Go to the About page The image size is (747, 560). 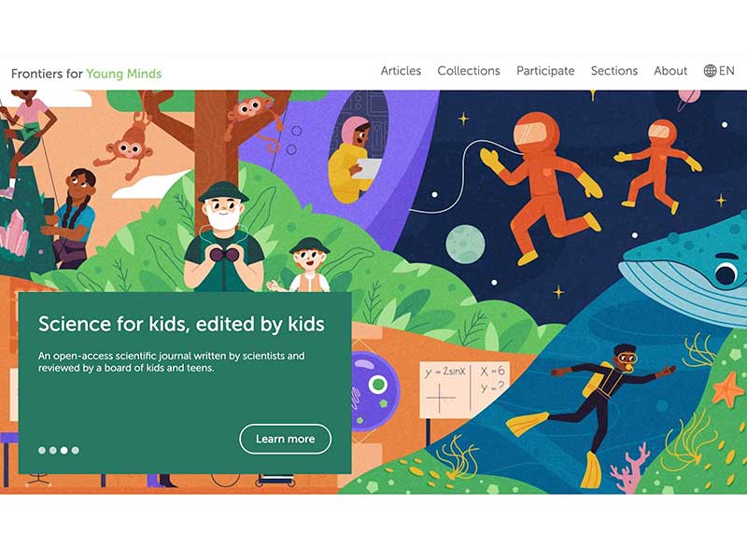point(670,71)
